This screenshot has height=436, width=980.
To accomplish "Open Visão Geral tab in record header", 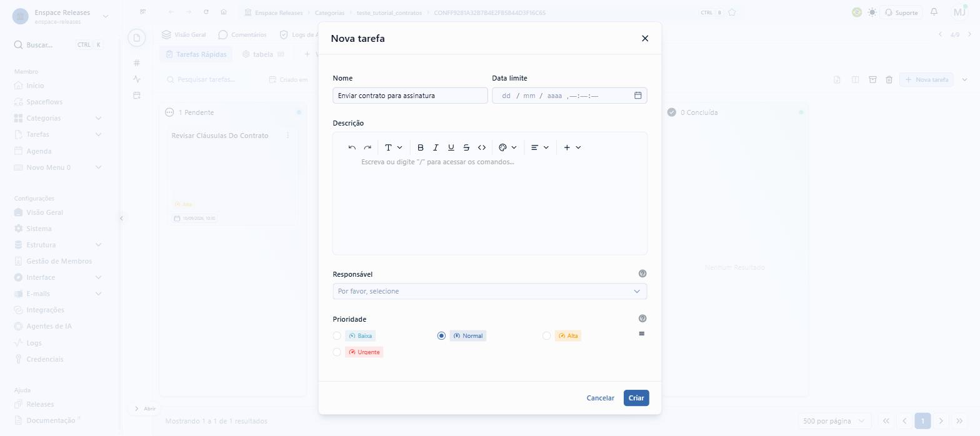I will tap(184, 35).
